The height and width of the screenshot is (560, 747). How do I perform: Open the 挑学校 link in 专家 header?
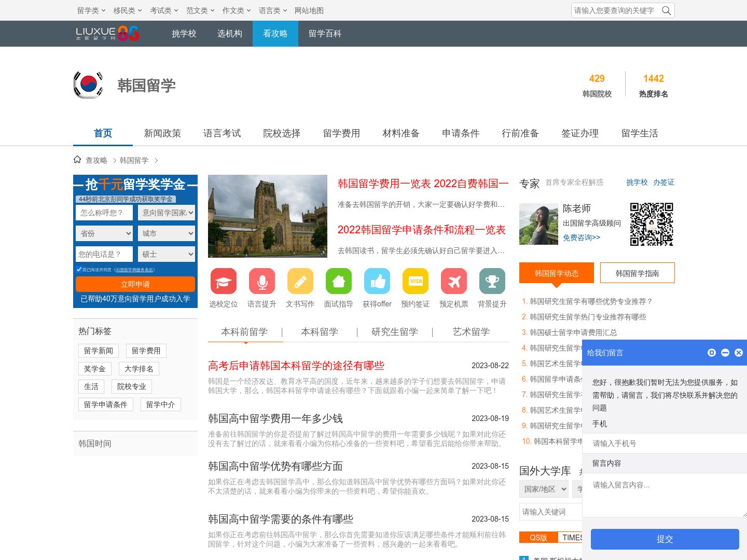[x=637, y=182]
